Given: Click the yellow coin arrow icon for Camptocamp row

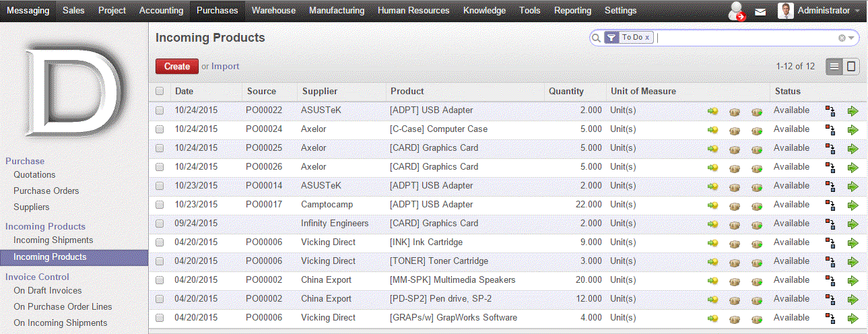Looking at the screenshot, I should [712, 205].
